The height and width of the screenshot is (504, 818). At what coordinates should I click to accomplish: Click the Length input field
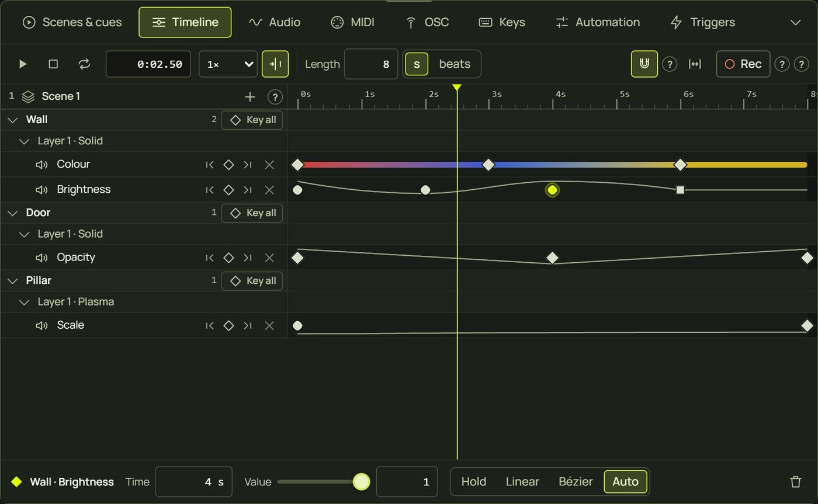371,64
